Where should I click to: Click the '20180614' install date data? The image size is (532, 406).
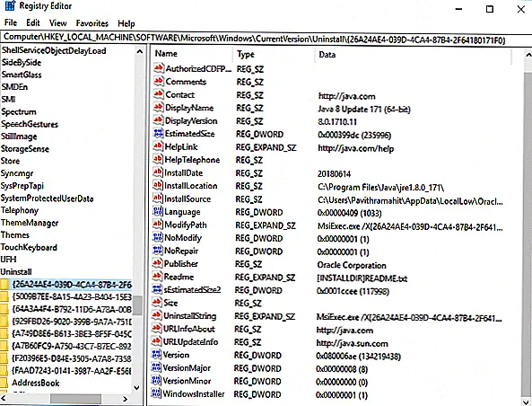click(334, 174)
